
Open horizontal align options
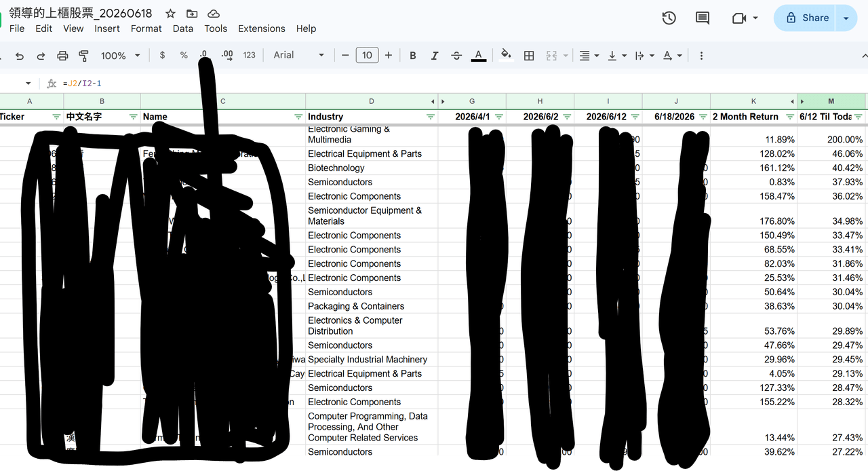click(588, 56)
